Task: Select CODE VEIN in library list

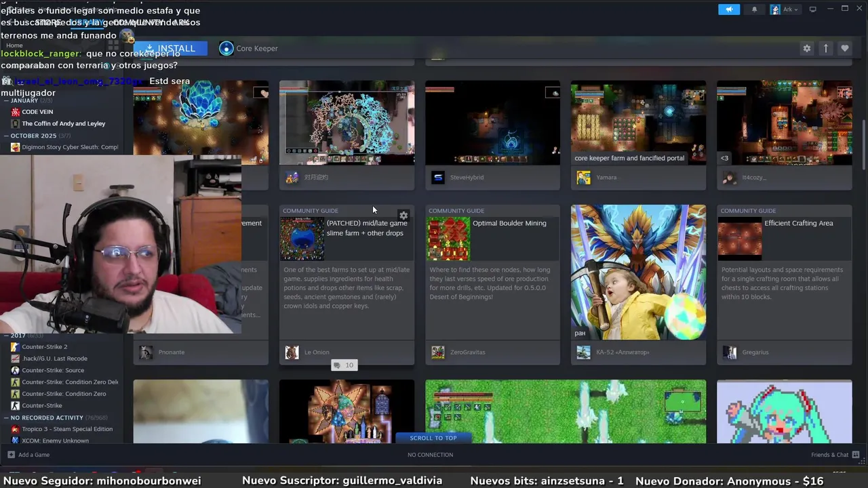Action: (37, 112)
